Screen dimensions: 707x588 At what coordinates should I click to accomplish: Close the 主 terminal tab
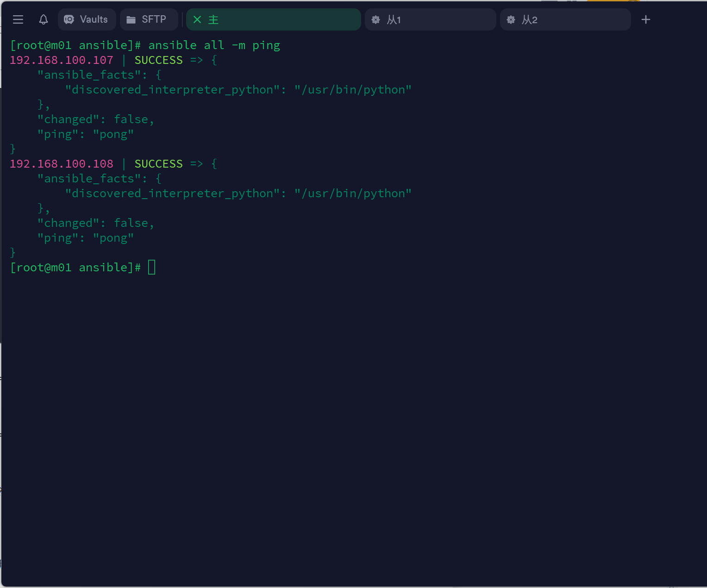(x=197, y=19)
